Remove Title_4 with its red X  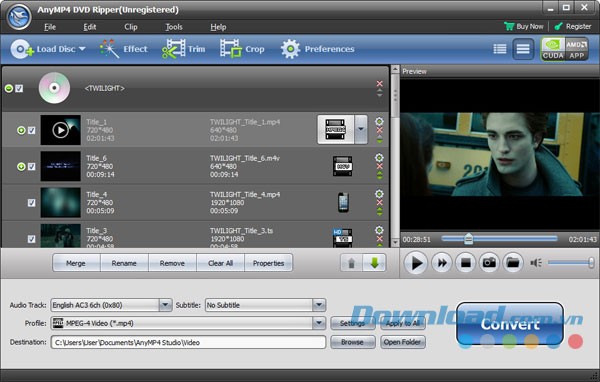[379, 202]
